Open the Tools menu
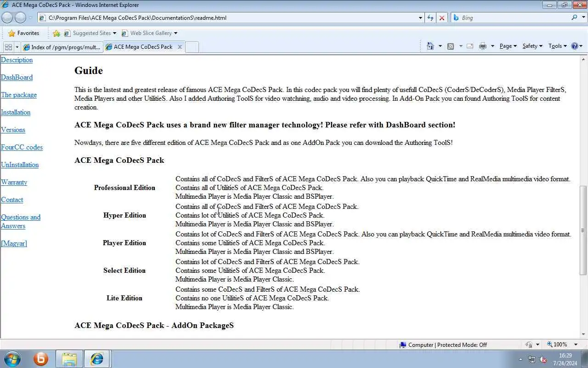588x368 pixels. click(x=558, y=46)
